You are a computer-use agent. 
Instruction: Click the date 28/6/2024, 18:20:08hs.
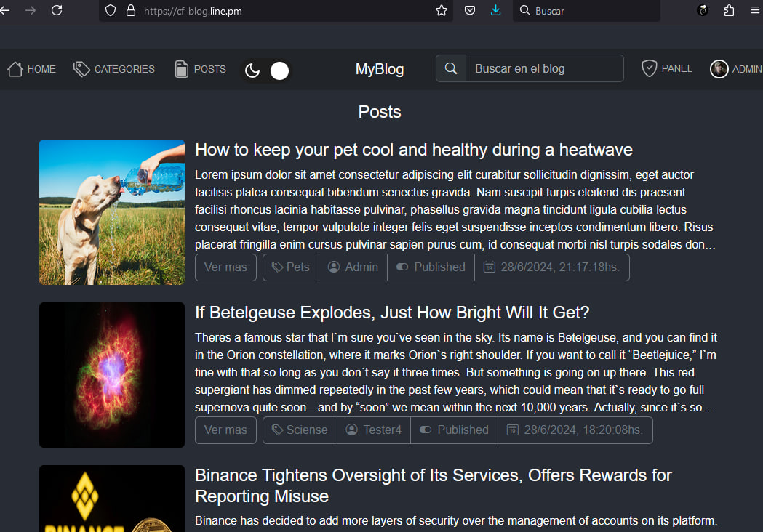click(575, 430)
